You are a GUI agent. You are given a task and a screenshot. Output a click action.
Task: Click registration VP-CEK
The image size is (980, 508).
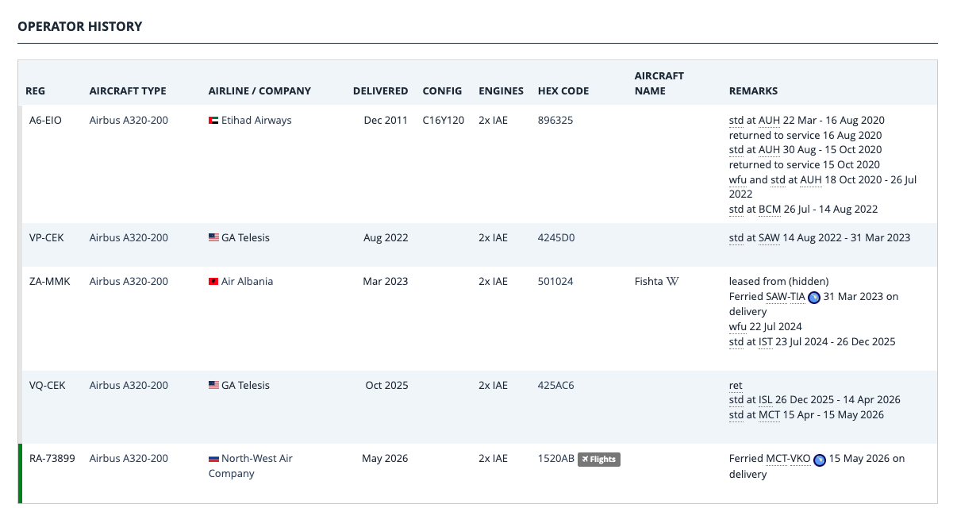(47, 237)
